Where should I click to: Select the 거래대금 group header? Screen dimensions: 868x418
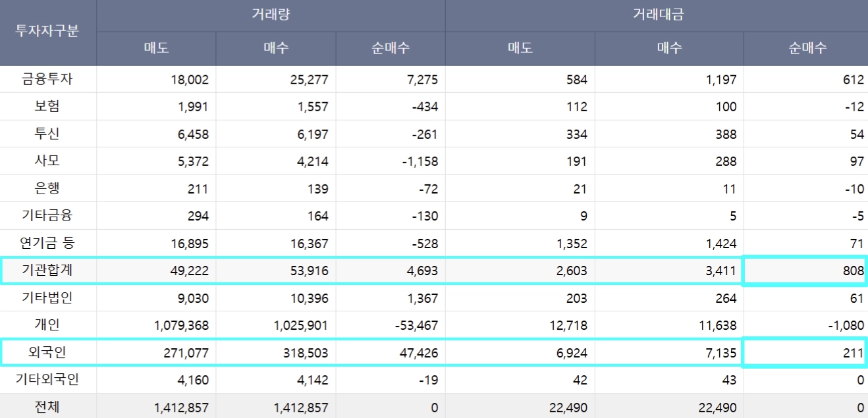click(657, 14)
